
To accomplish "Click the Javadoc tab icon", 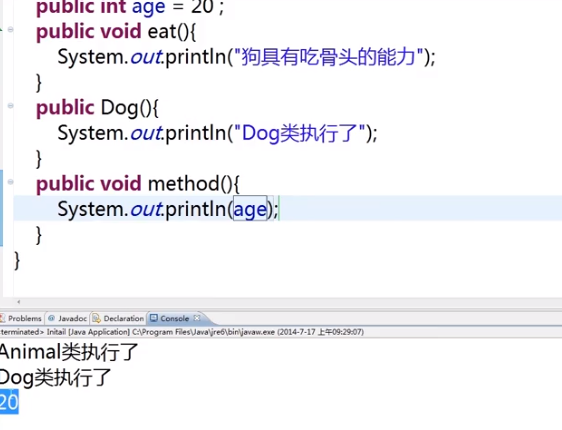I will pyautogui.click(x=51, y=318).
